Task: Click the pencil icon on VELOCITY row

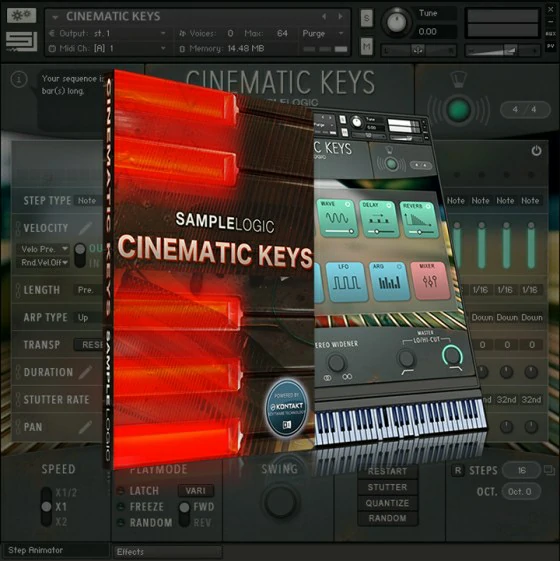Action: click(x=85, y=228)
